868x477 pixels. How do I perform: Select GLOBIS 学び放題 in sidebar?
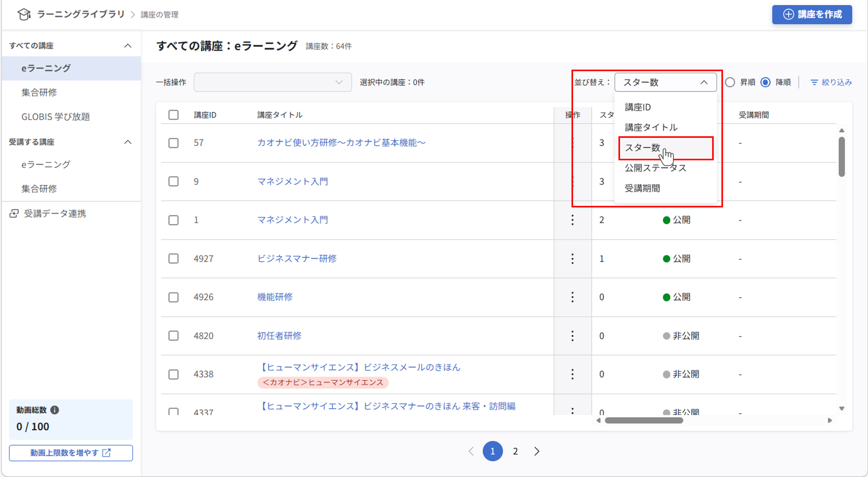[x=71, y=117]
